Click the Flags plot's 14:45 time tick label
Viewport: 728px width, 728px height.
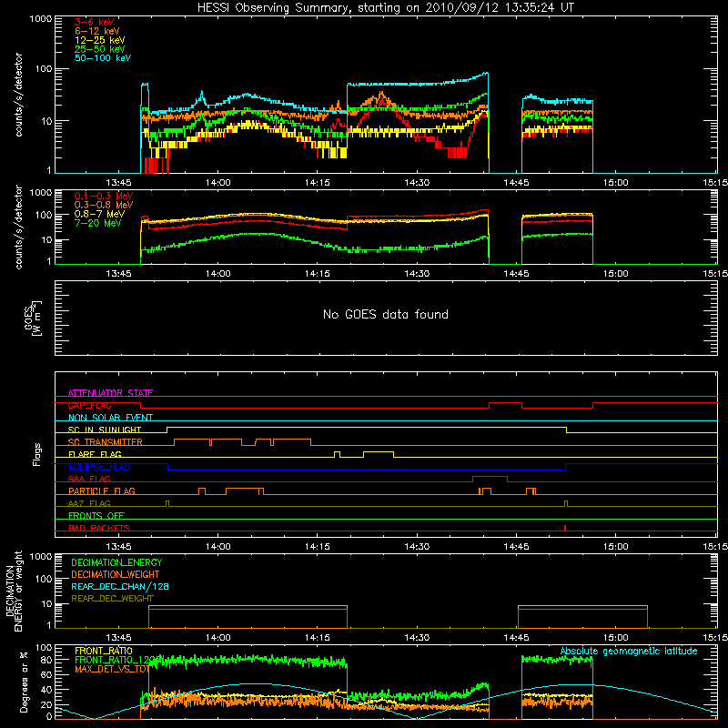pos(516,547)
